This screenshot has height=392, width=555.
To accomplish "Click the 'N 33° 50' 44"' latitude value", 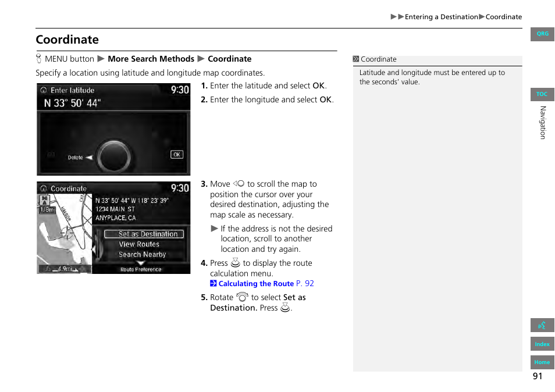I will point(72,104).
